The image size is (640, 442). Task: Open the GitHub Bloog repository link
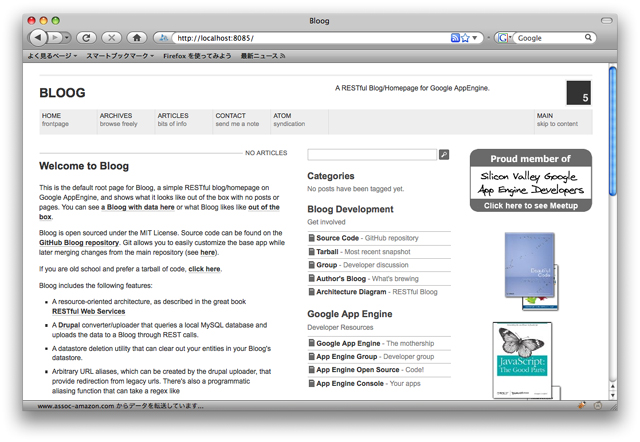(x=79, y=243)
